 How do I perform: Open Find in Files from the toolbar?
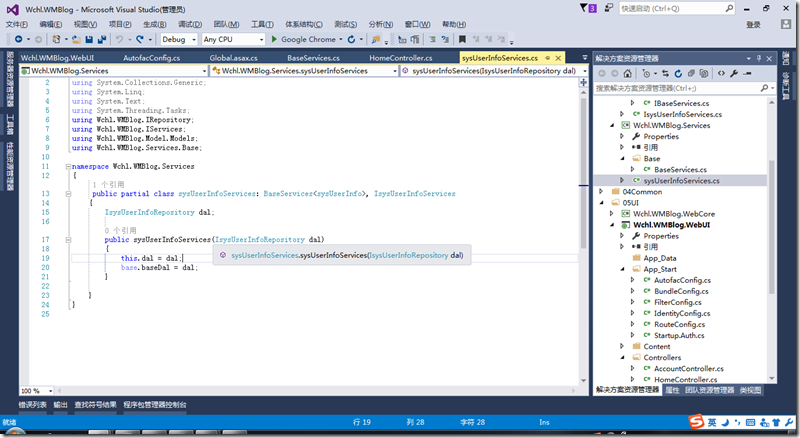376,39
